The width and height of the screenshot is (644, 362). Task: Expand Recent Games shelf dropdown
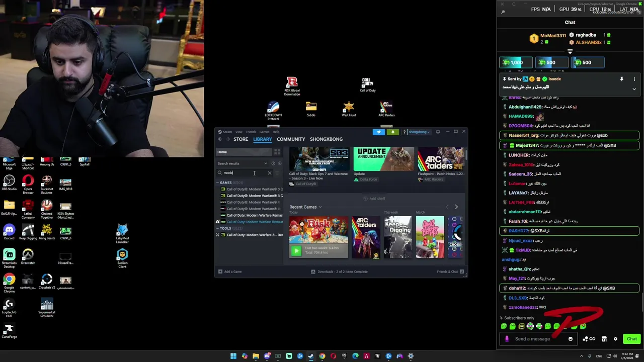pos(320,207)
